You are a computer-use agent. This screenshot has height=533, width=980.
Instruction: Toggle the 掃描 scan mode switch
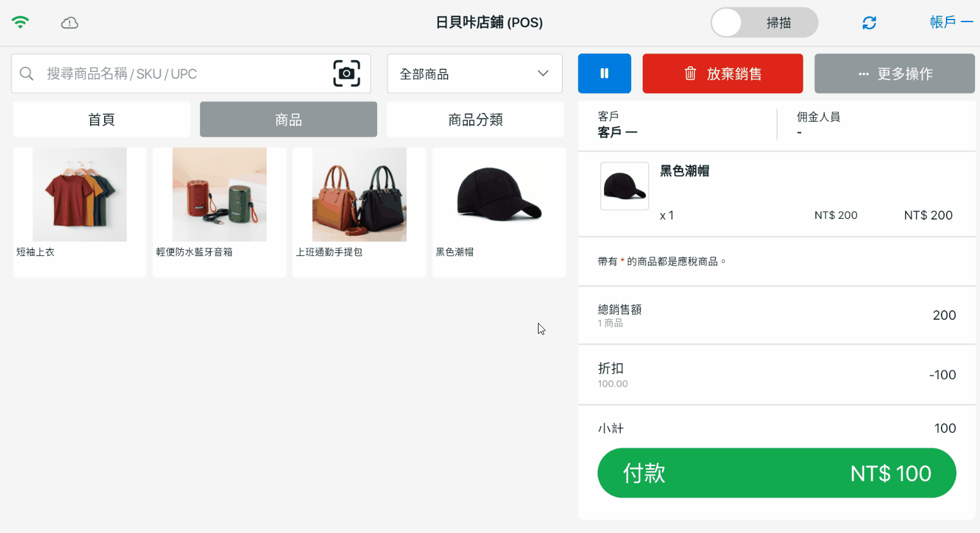pos(764,23)
